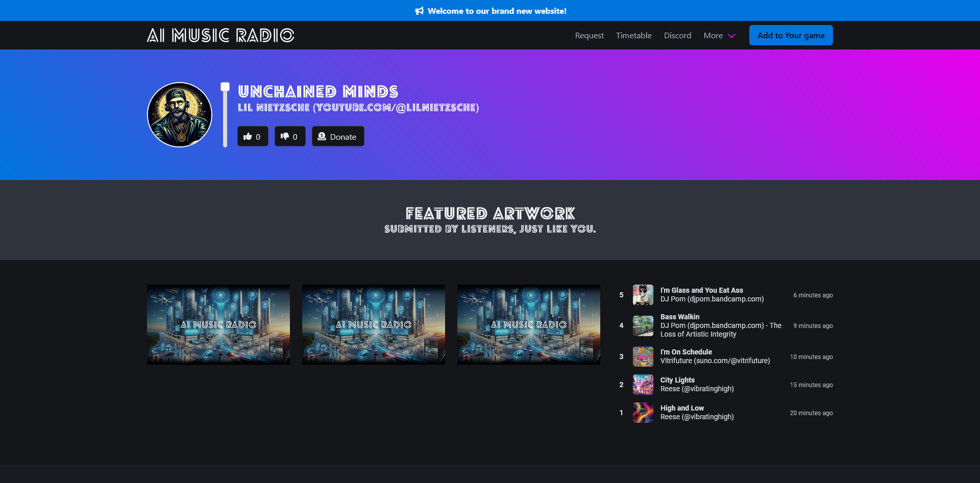Viewport: 980px width, 483px height.
Task: Click cover art for High and Low
Action: [643, 413]
